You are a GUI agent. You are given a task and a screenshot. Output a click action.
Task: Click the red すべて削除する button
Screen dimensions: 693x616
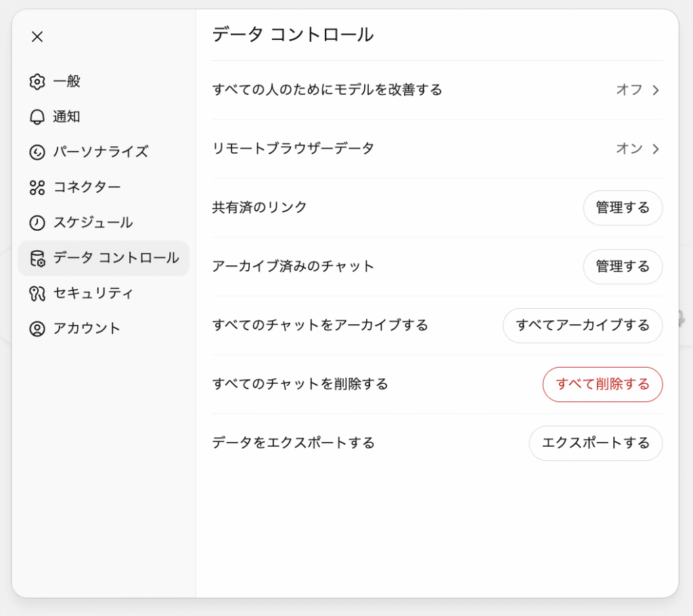(x=602, y=384)
